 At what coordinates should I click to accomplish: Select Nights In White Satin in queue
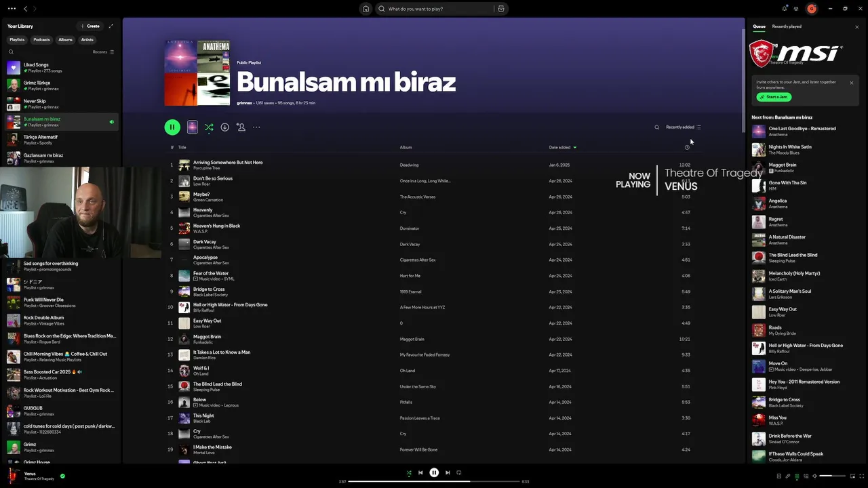coord(804,149)
